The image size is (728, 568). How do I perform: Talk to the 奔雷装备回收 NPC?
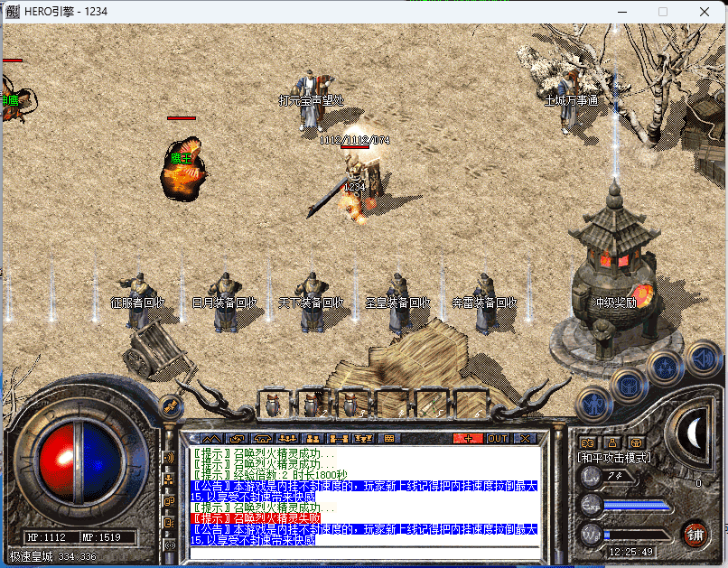pyautogui.click(x=484, y=303)
